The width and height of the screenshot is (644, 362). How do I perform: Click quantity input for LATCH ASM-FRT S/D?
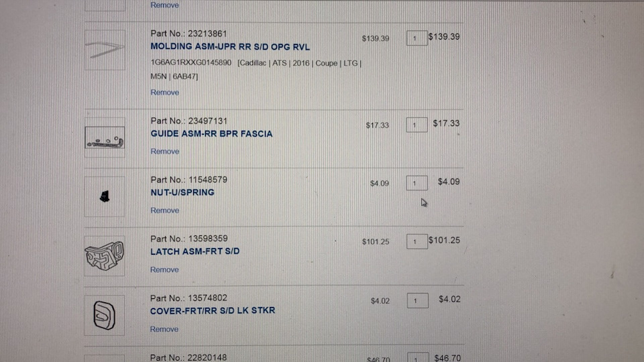[x=417, y=241]
